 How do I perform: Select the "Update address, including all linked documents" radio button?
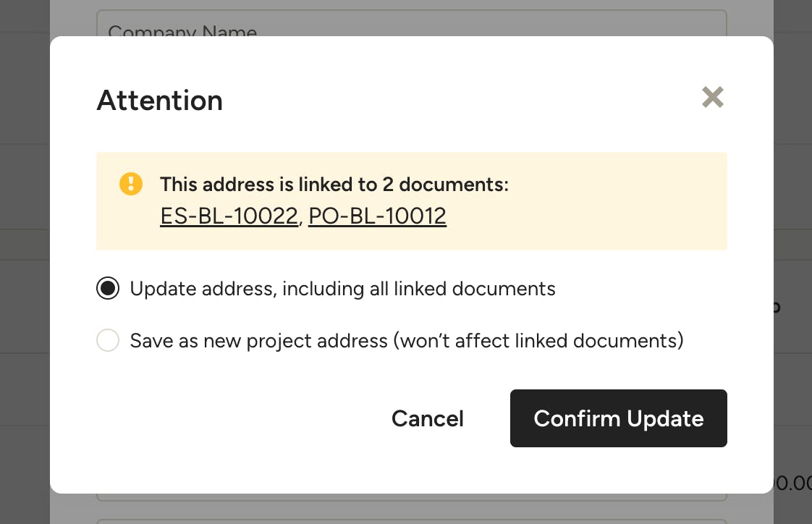point(108,288)
